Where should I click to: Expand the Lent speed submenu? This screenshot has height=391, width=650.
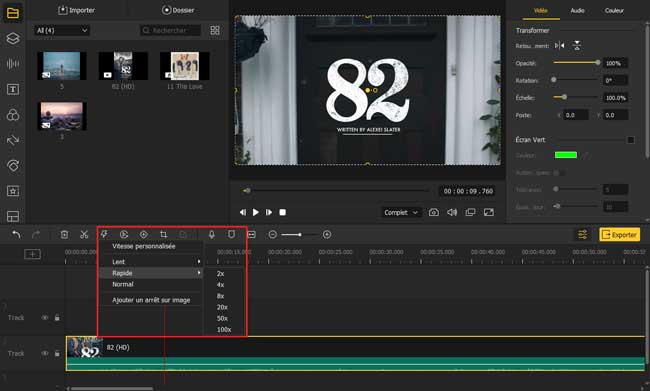point(152,262)
